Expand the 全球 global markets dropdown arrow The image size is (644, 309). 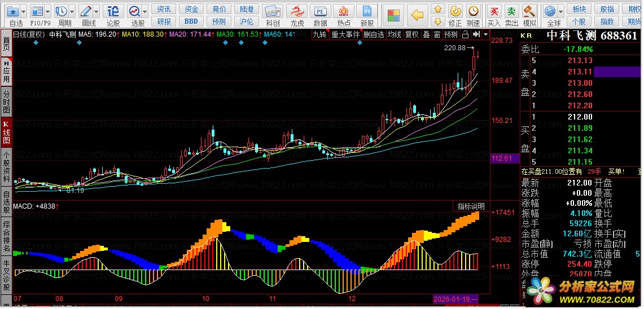pos(560,11)
